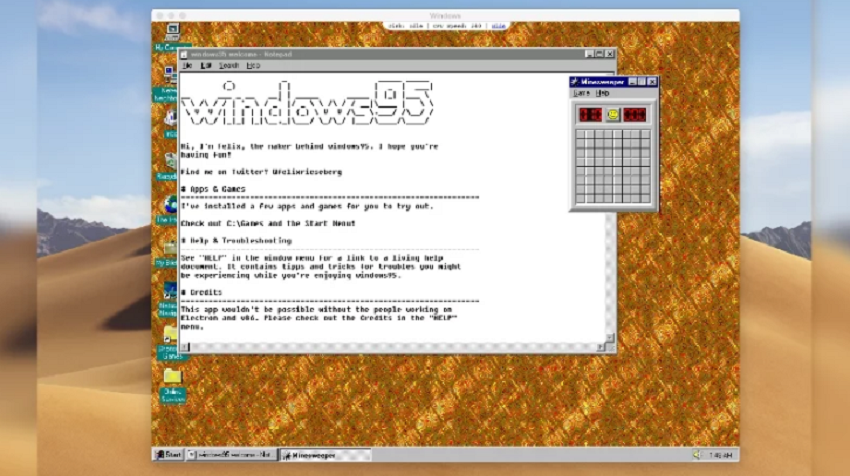
Task: Open the Help menu in Minesweeper
Action: pos(602,93)
